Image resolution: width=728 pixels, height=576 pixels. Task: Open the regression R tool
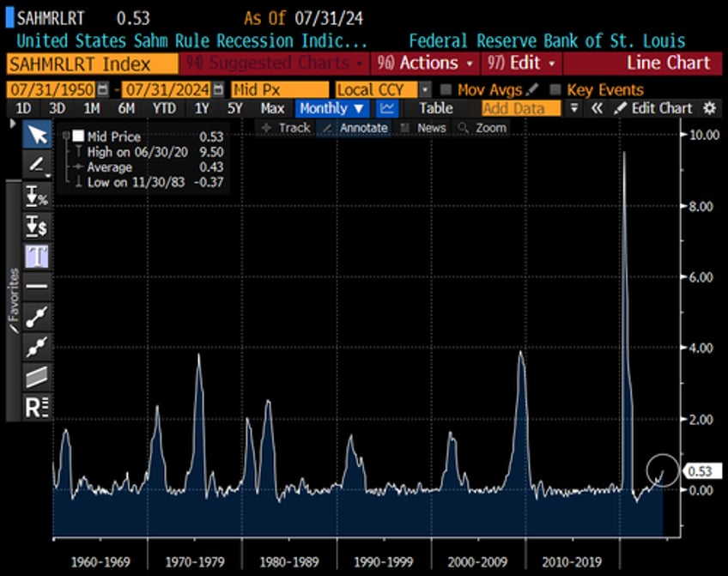click(x=37, y=407)
